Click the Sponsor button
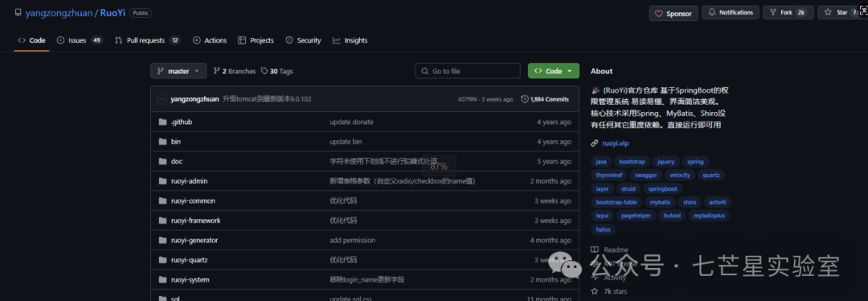868x301 pixels. [674, 14]
